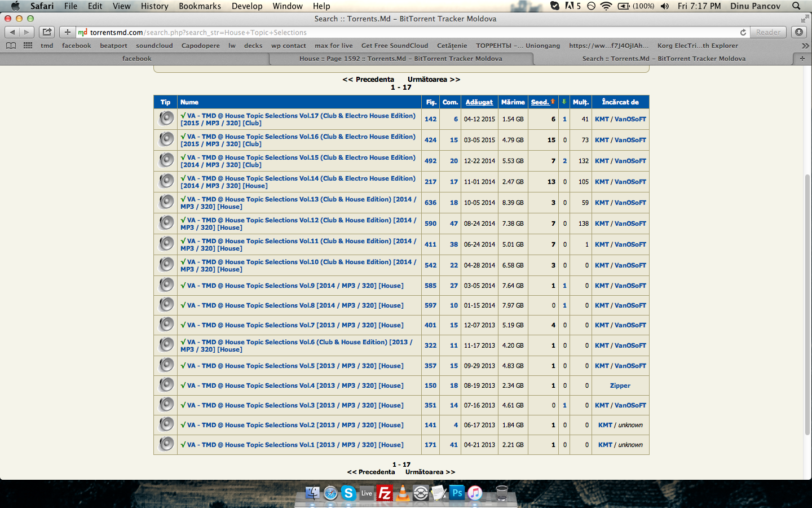Open iTunes from the Dock

point(475,493)
